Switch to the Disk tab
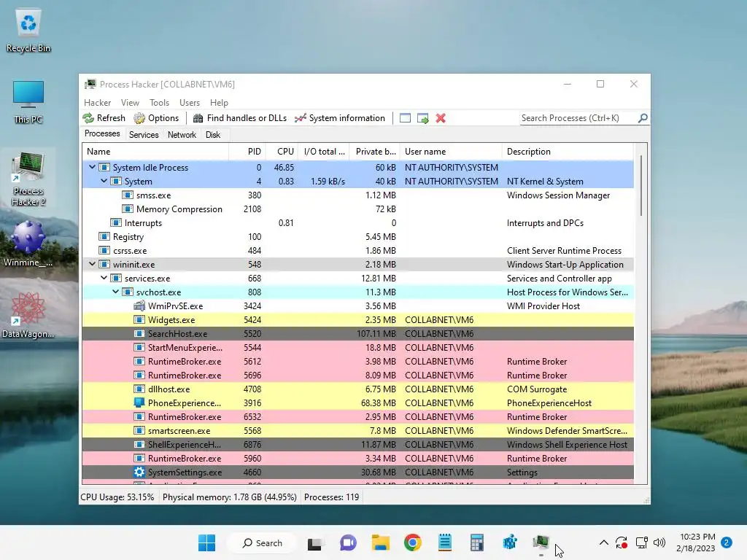The height and width of the screenshot is (560, 747). 213,135
